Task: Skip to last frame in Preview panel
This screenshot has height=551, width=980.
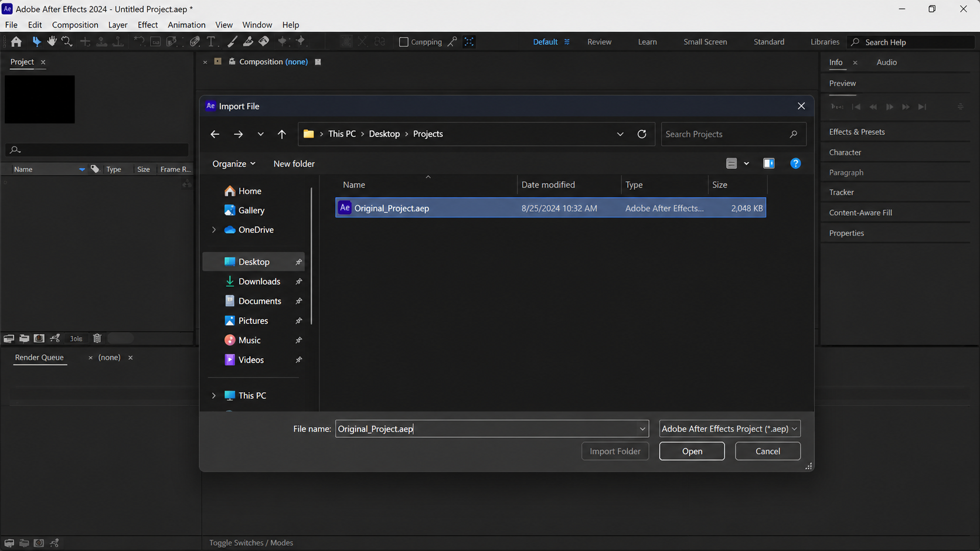Action: [922, 107]
